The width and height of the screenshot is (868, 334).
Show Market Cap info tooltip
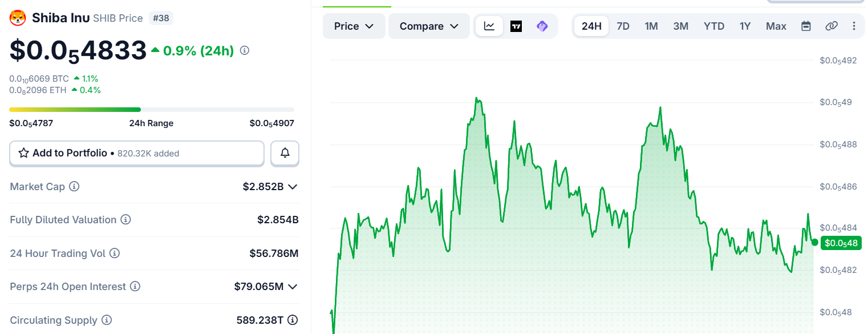coord(74,187)
